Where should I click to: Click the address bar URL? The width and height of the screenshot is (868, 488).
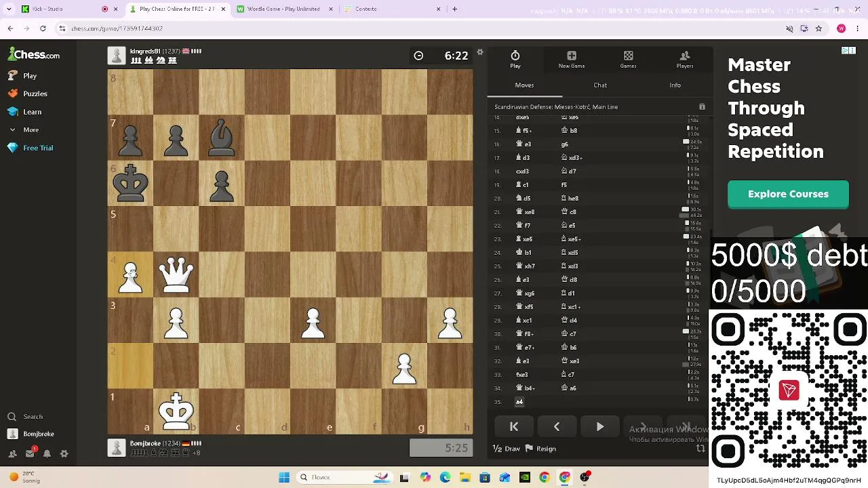point(117,28)
